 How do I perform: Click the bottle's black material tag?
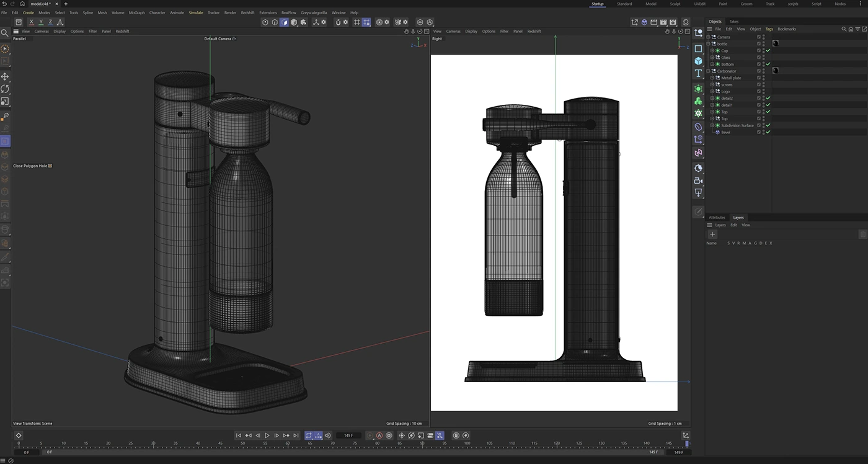(x=775, y=43)
